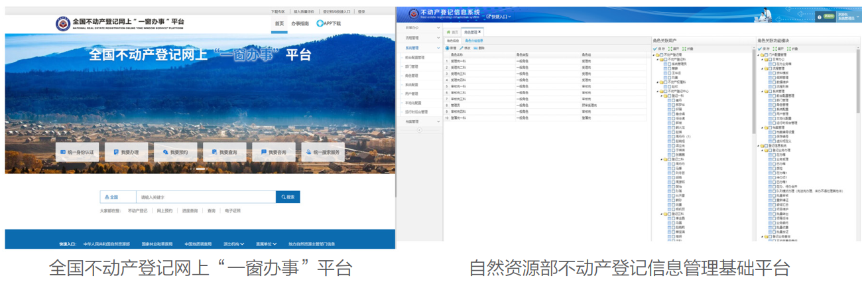Click the 搜索 button with magnifier
The image size is (868, 284).
pyautogui.click(x=288, y=197)
